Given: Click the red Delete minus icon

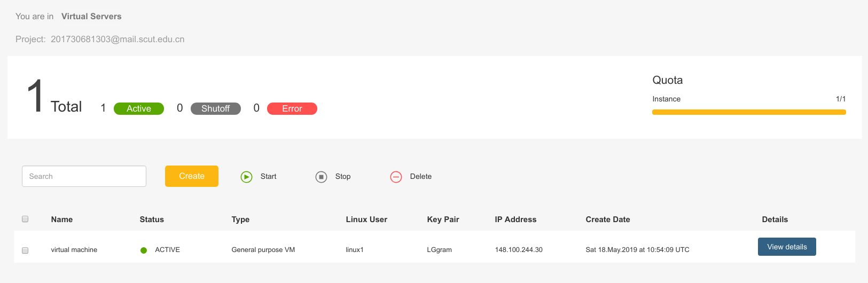Looking at the screenshot, I should pyautogui.click(x=396, y=177).
